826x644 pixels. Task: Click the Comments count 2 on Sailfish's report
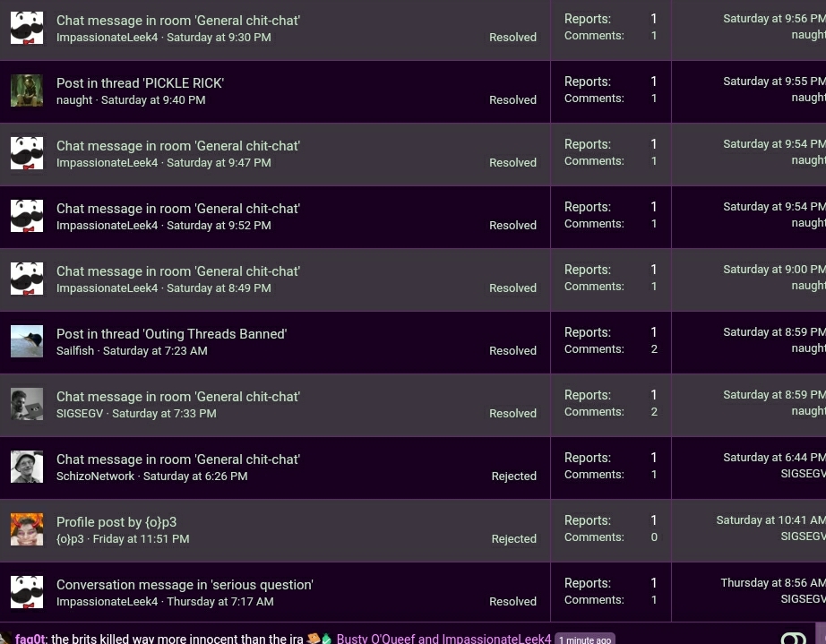[x=654, y=349]
